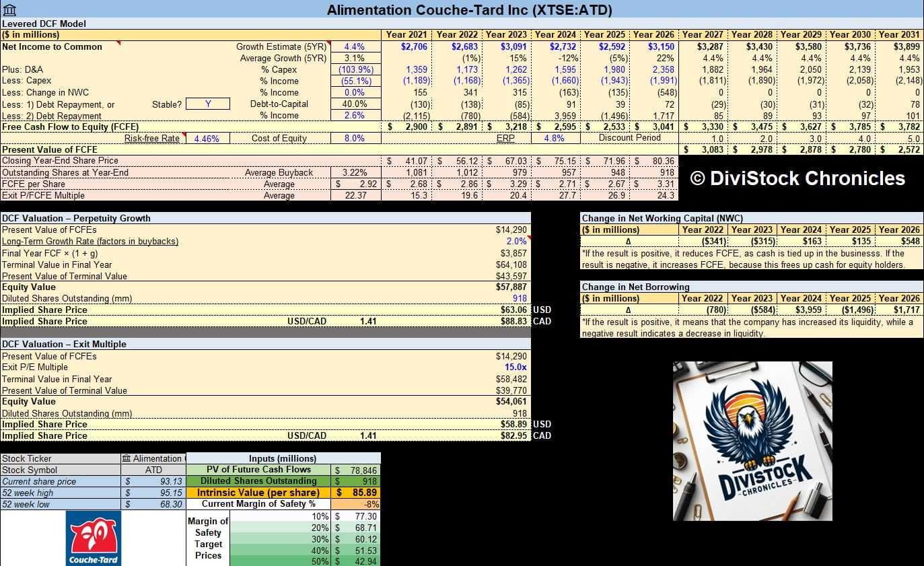924x566 pixels.
Task: Select the Current Margin of Safety value -8%
Action: 356,503
